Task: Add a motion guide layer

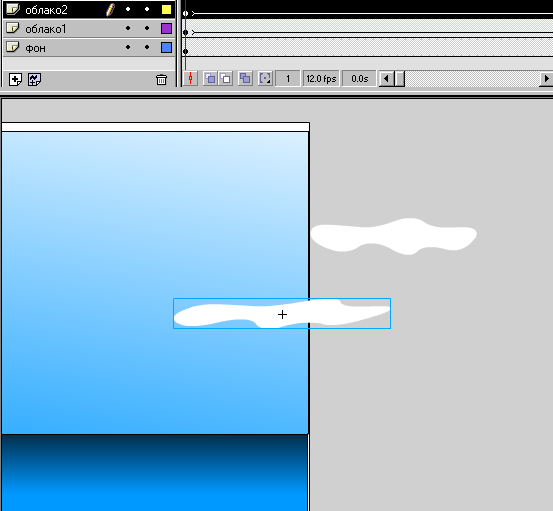Action: point(35,79)
